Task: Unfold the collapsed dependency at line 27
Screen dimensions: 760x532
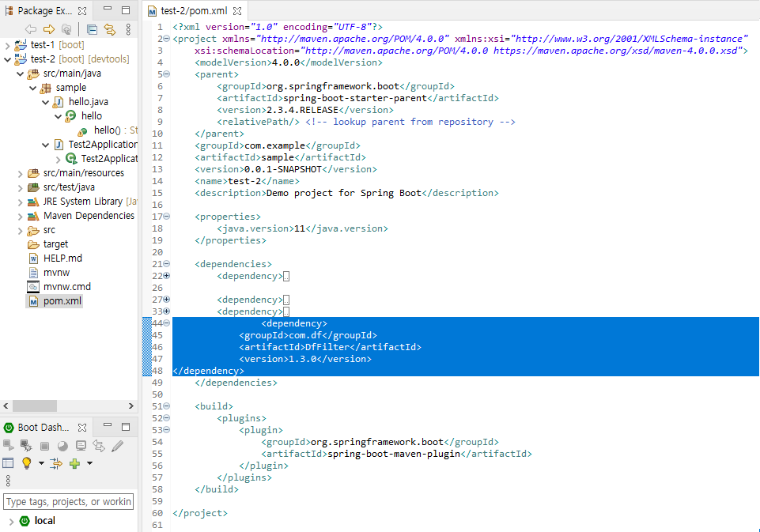Action: pos(166,300)
